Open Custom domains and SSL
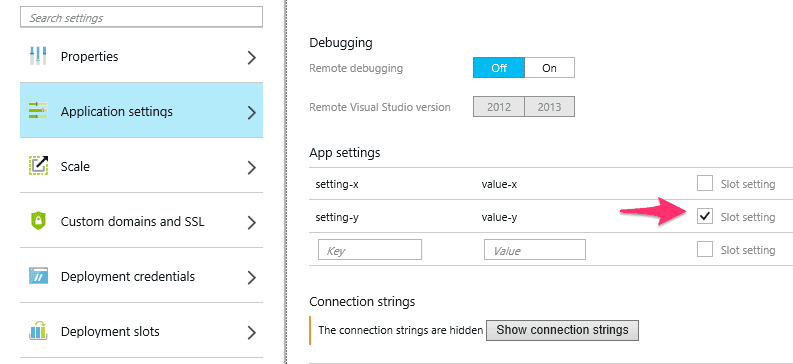This screenshot has height=364, width=793. click(x=142, y=220)
